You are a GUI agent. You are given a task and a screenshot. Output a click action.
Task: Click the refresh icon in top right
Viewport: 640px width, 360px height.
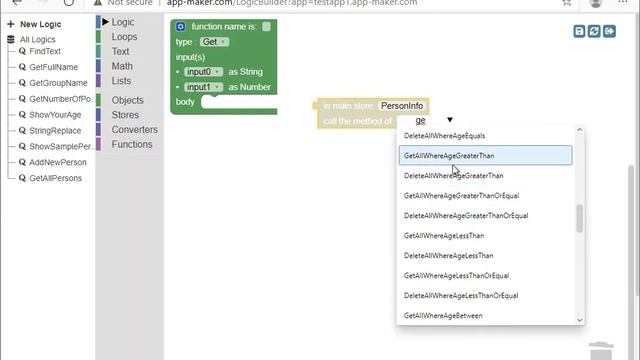click(x=594, y=31)
